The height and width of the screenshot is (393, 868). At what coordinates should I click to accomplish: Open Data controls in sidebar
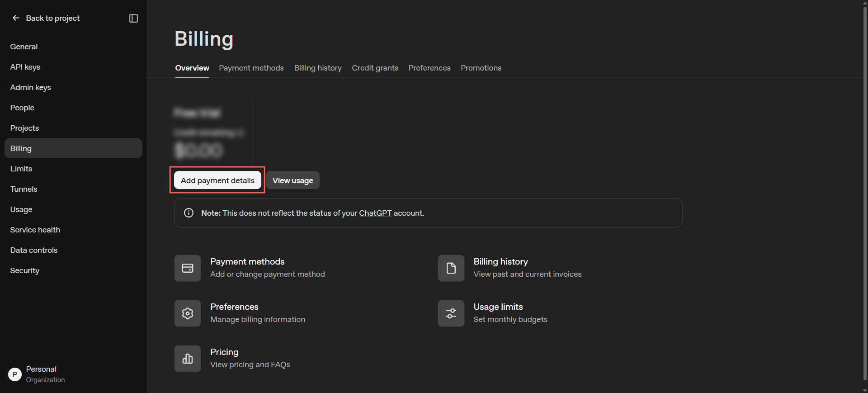(73, 250)
